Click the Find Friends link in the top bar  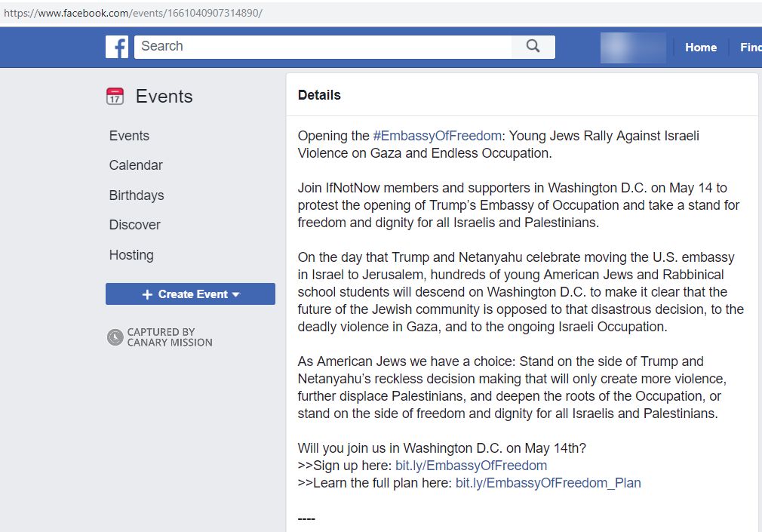coord(751,48)
